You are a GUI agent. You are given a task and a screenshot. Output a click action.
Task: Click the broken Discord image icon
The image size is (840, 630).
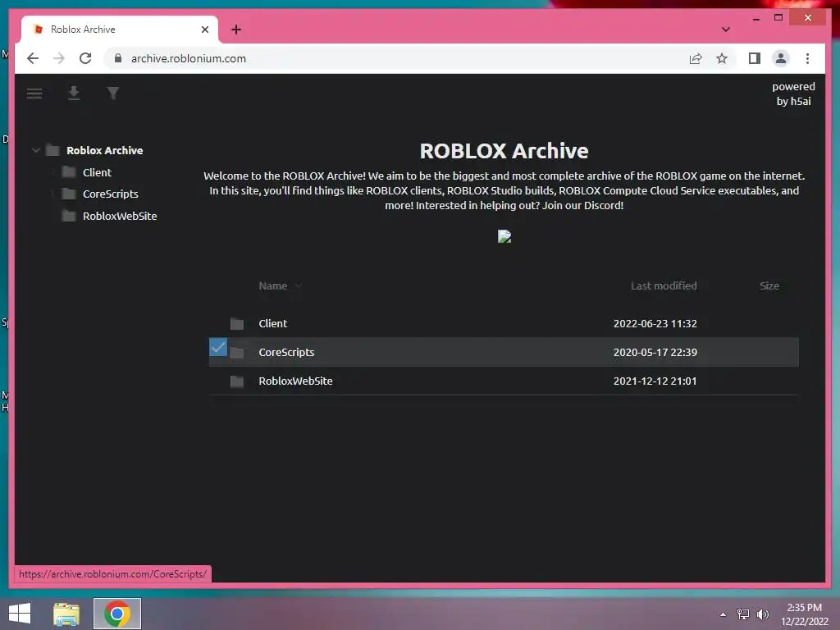[x=504, y=236]
